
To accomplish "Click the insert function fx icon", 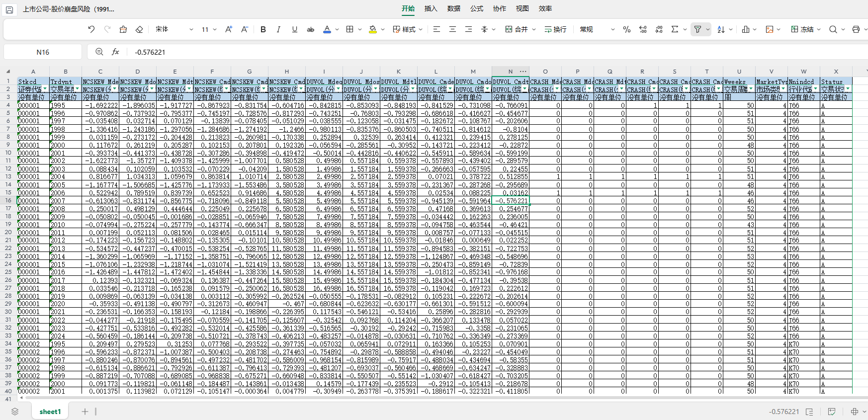I will [115, 52].
